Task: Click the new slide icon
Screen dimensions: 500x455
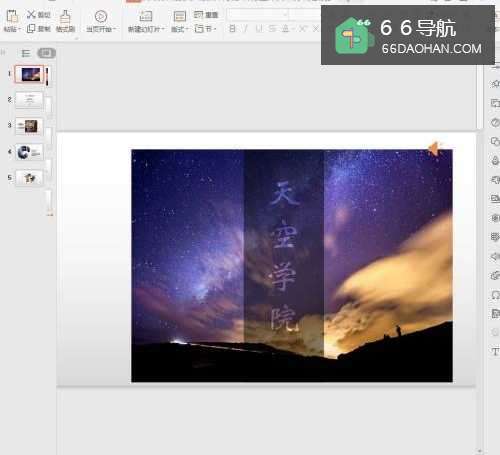Action: (x=145, y=16)
